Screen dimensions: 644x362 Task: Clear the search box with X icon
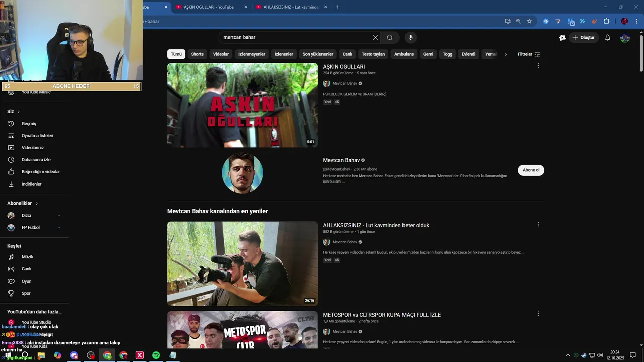coord(375,37)
